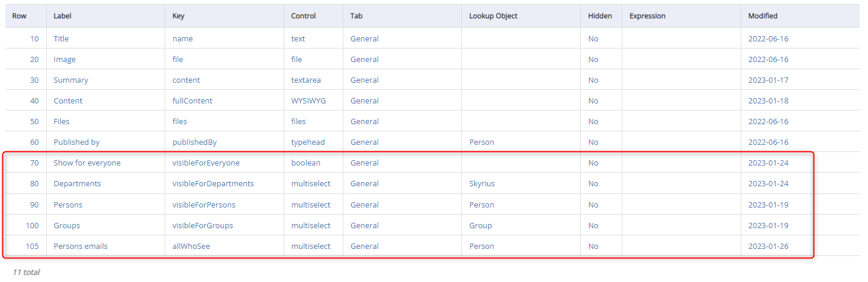Select the Departments label link
The width and height of the screenshot is (868, 282).
point(77,183)
